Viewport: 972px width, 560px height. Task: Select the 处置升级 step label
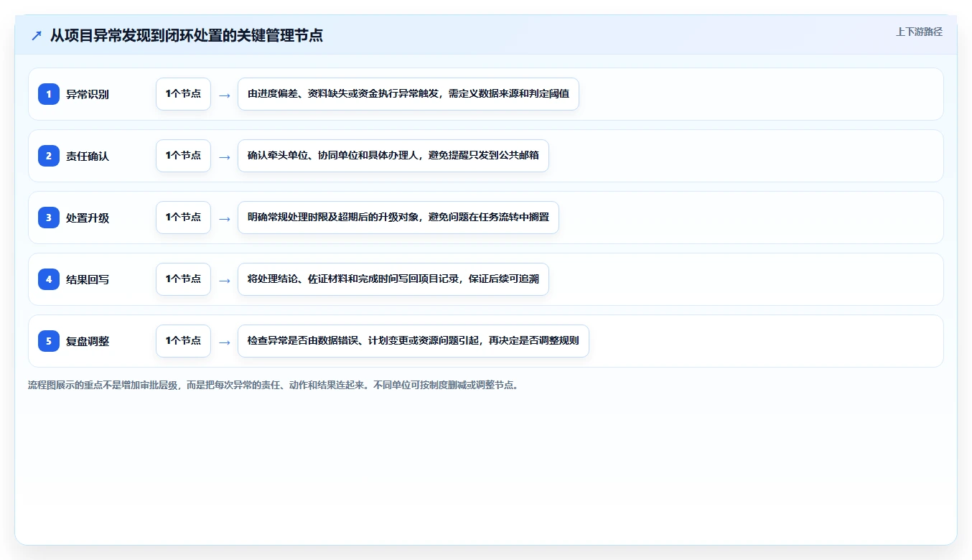[88, 218]
